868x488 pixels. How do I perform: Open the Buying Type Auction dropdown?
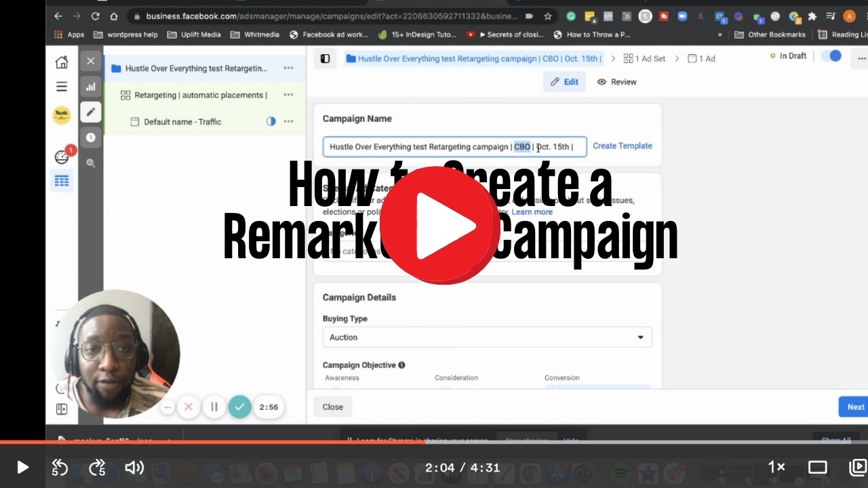487,338
